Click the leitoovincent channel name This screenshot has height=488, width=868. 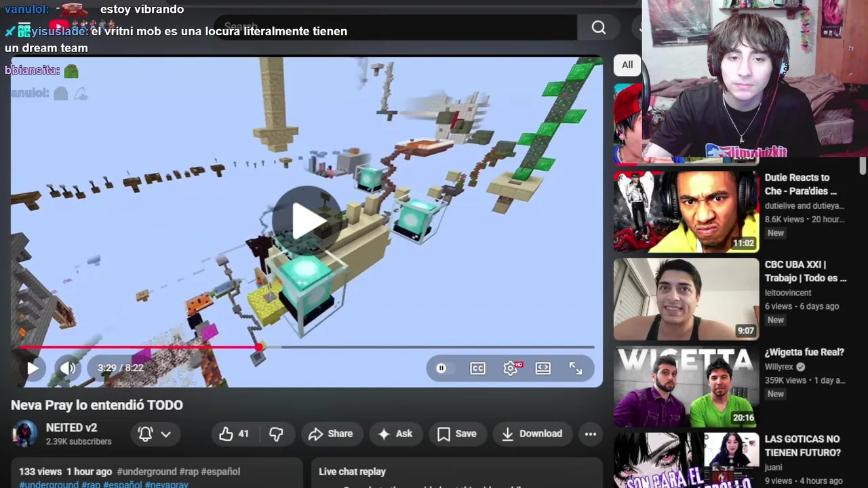point(788,293)
